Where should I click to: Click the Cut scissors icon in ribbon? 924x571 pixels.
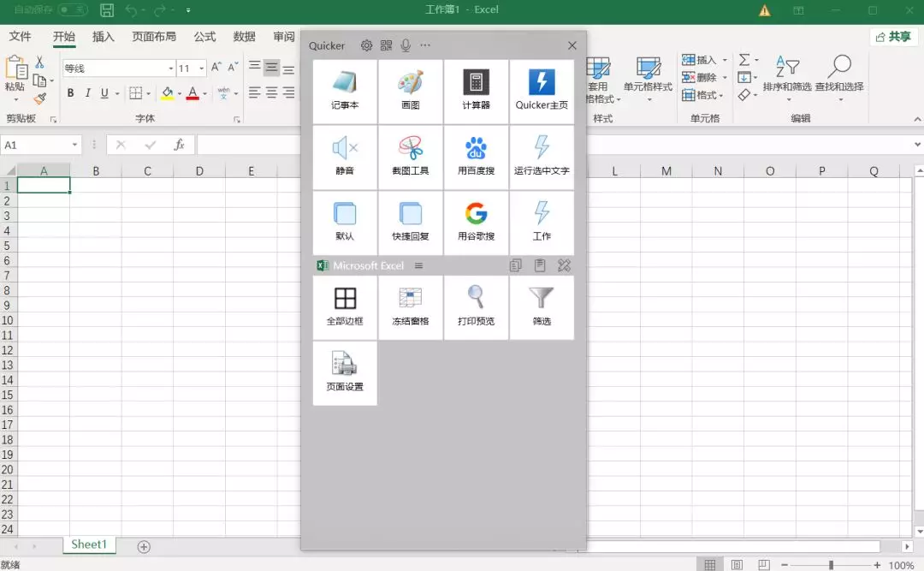pyautogui.click(x=39, y=62)
